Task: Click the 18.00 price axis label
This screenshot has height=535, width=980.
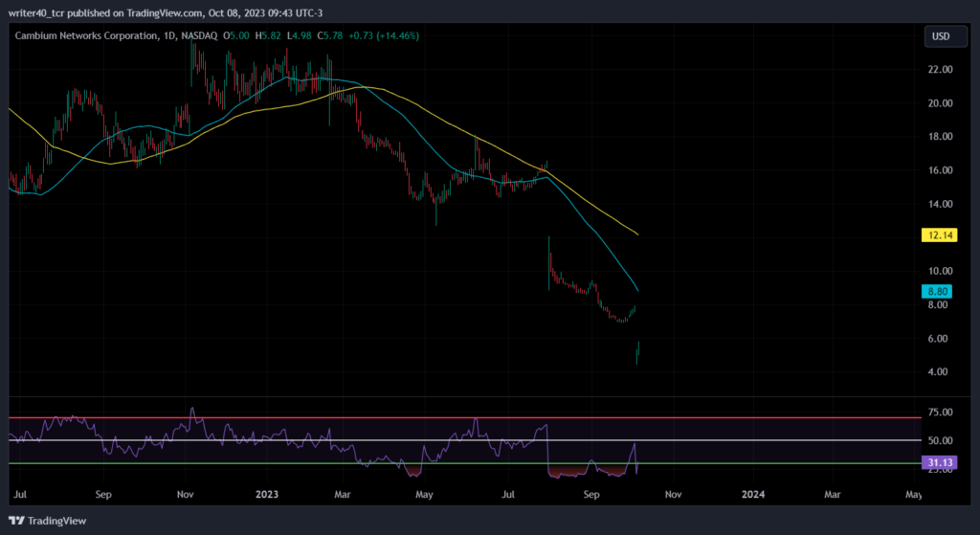Action: (941, 136)
